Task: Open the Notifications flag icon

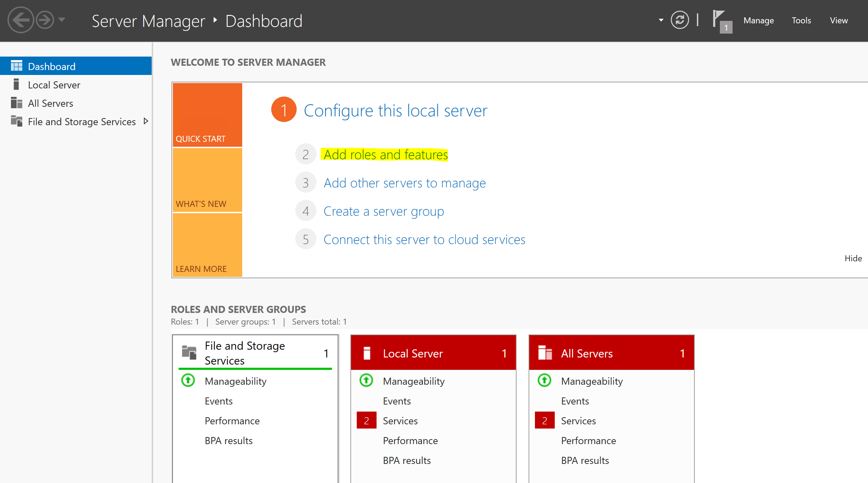Action: click(722, 21)
